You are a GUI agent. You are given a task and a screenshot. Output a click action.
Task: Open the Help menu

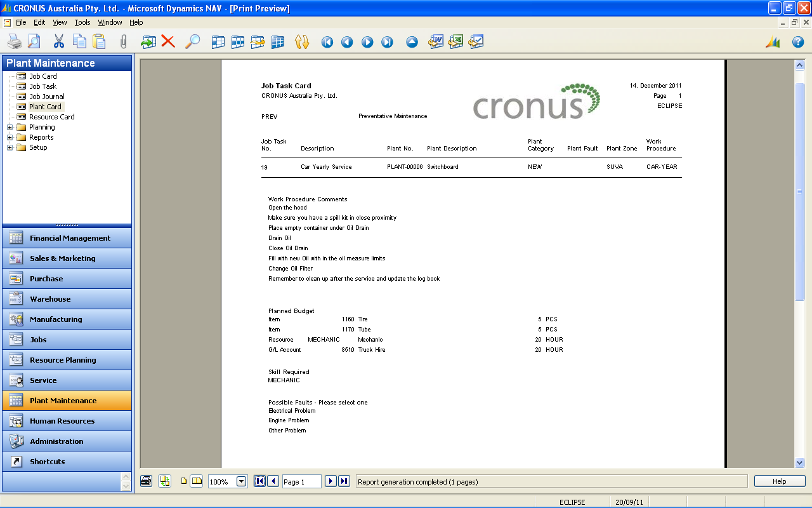(136, 22)
